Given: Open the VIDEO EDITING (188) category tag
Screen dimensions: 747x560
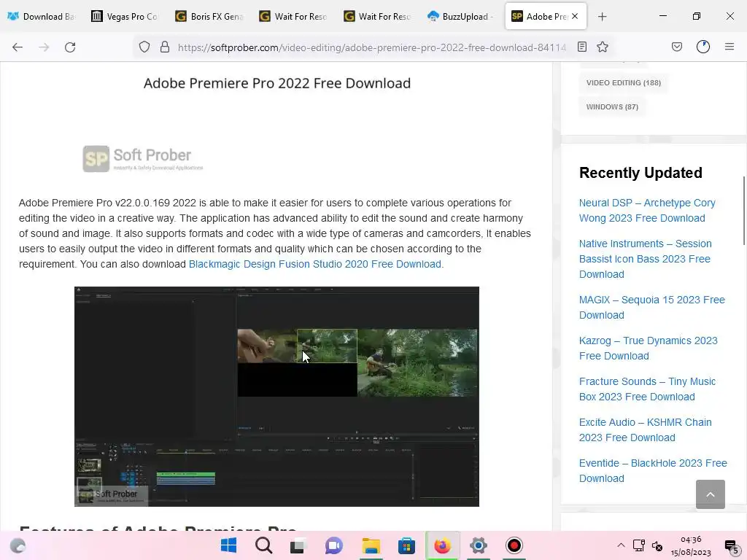Looking at the screenshot, I should coord(624,83).
